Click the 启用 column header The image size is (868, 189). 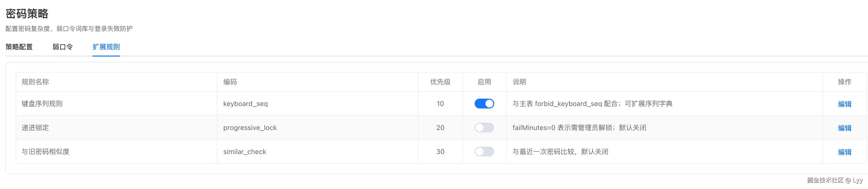pos(484,82)
